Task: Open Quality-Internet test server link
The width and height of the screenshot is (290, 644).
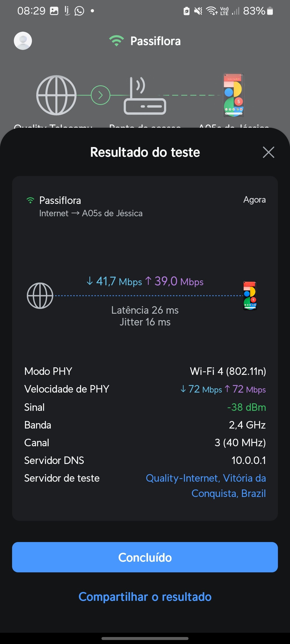Action: 206,486
